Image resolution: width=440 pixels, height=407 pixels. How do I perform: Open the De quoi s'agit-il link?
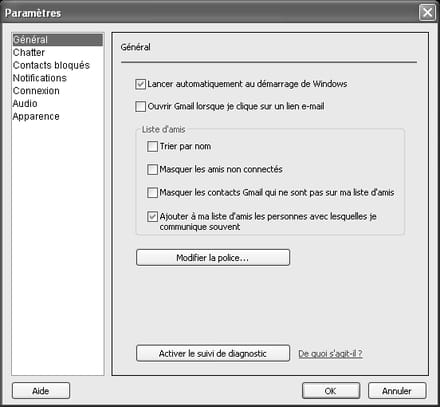coord(330,354)
